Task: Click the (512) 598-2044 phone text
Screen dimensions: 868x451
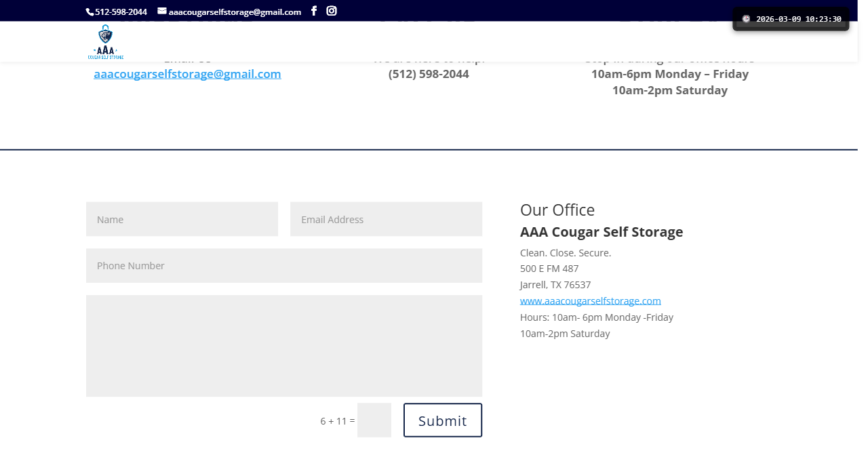Action: pyautogui.click(x=429, y=74)
